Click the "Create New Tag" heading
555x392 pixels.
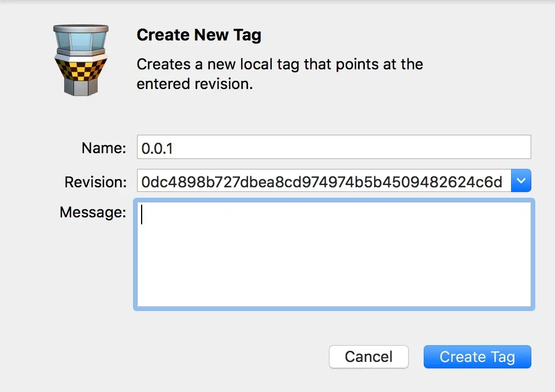click(199, 35)
